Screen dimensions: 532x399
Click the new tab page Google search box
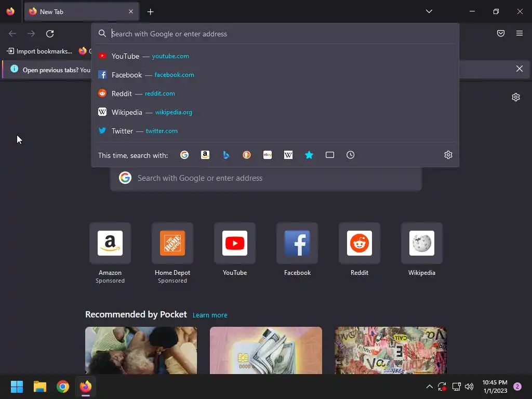click(266, 178)
